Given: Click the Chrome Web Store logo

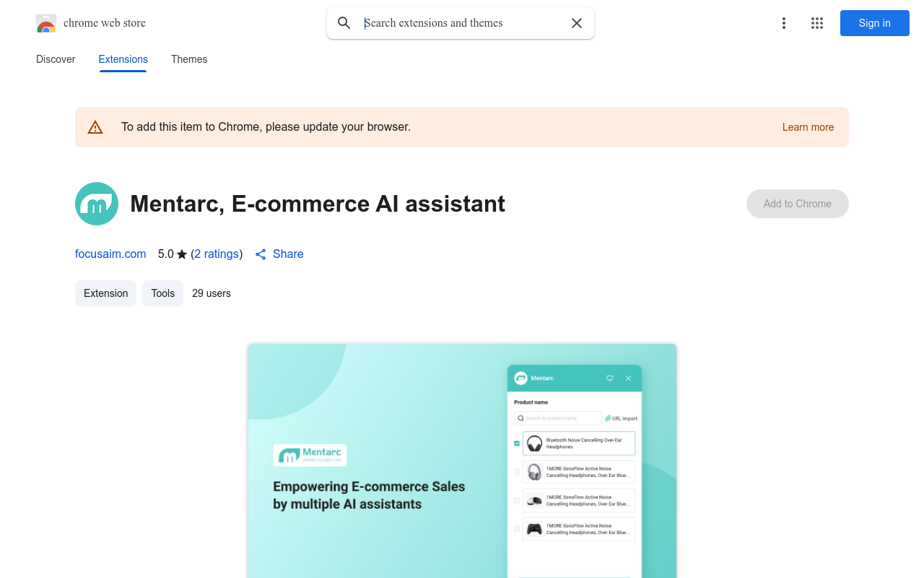Looking at the screenshot, I should click(46, 23).
